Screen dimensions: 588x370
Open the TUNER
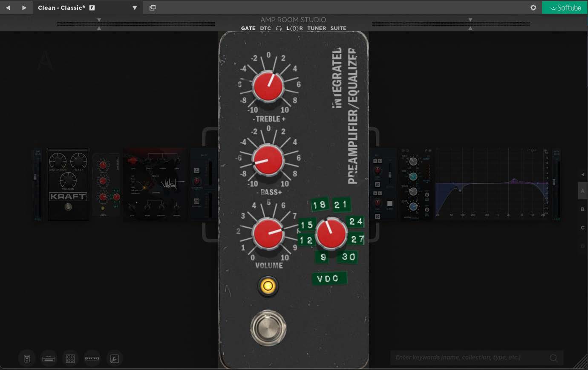pyautogui.click(x=317, y=29)
